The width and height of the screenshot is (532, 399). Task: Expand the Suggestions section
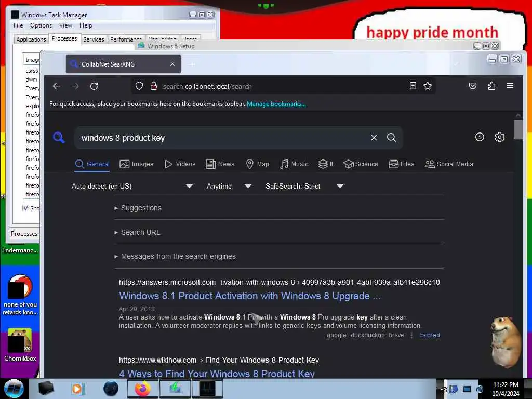coord(138,208)
